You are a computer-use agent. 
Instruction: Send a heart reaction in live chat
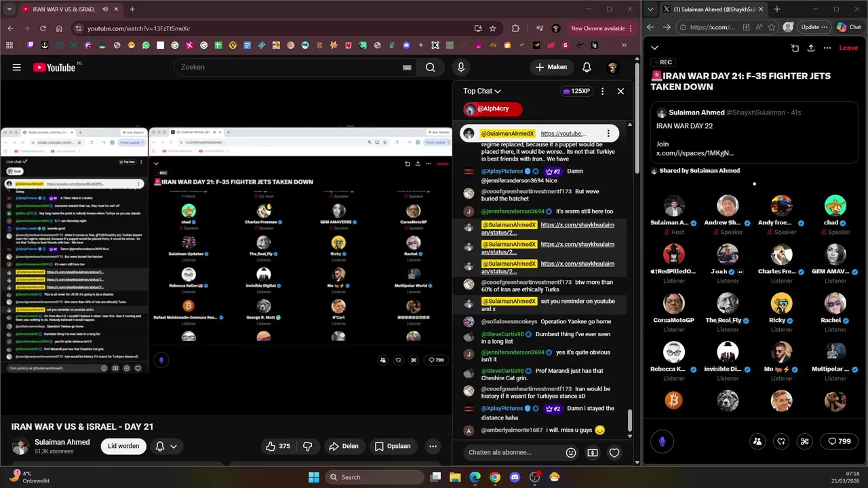point(614,453)
